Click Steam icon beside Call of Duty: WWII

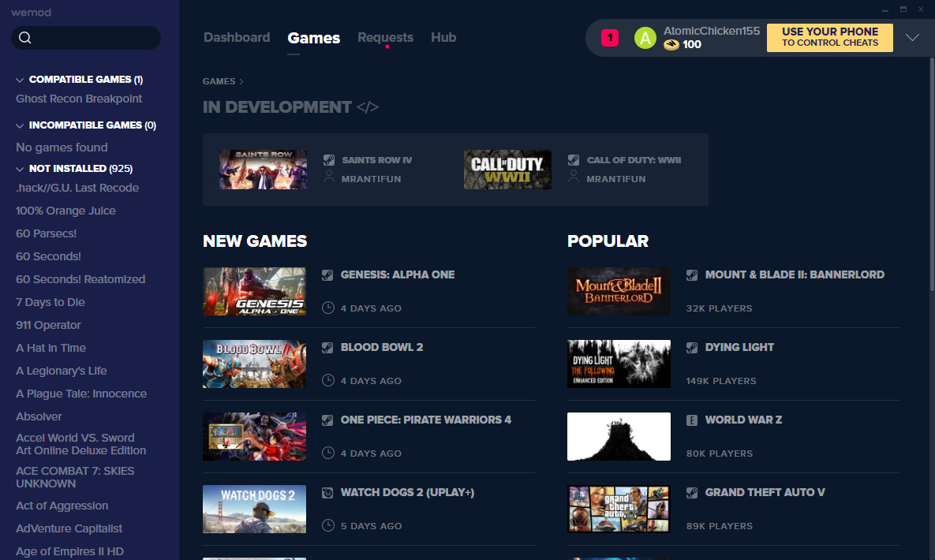pos(574,160)
